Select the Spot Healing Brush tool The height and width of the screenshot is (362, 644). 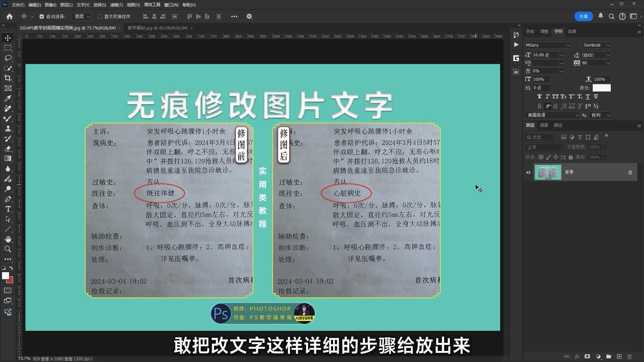[8, 108]
